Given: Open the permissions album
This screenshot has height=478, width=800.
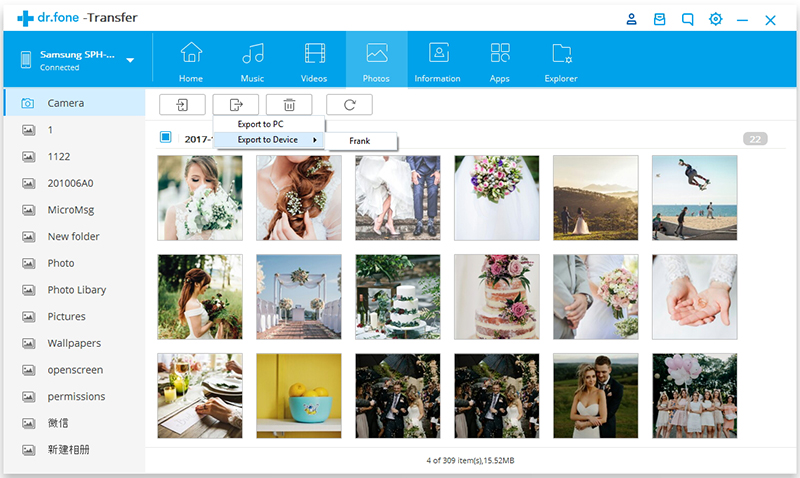Looking at the screenshot, I should pos(74,396).
